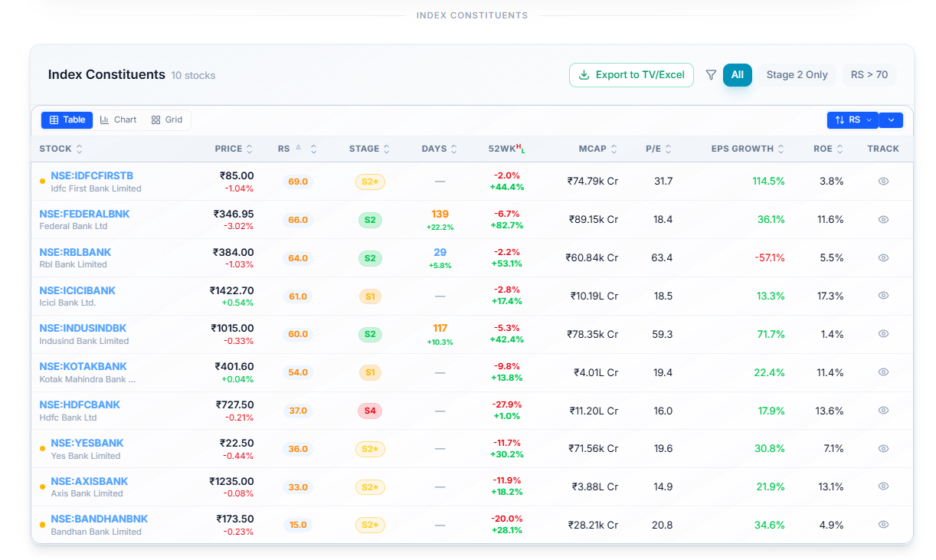Viewport: 936px width, 560px height.
Task: Open the NSE:FEDERALBNK stock link
Action: (84, 214)
